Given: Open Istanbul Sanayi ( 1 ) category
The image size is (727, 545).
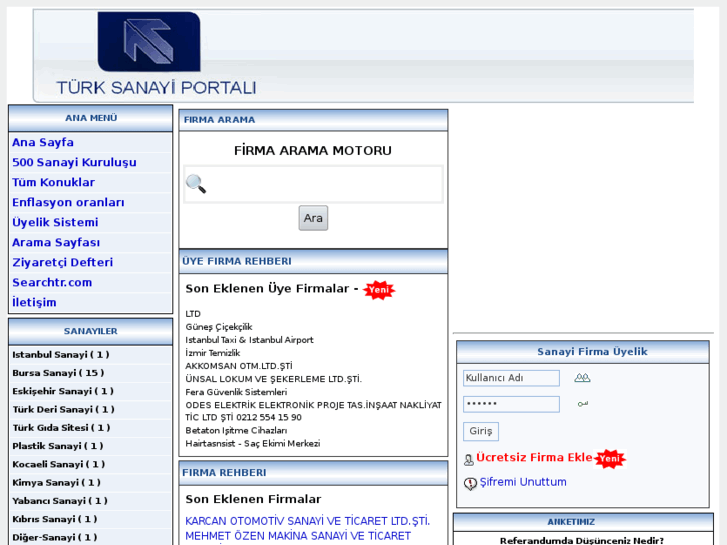Looking at the screenshot, I should coord(61,354).
